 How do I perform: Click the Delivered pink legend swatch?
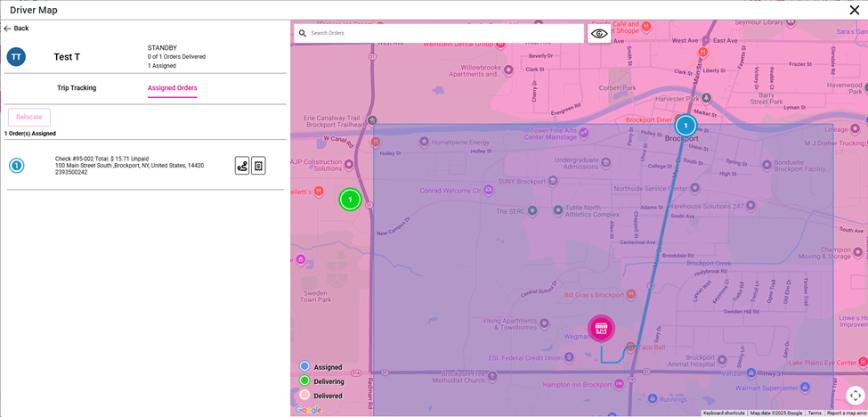click(304, 395)
